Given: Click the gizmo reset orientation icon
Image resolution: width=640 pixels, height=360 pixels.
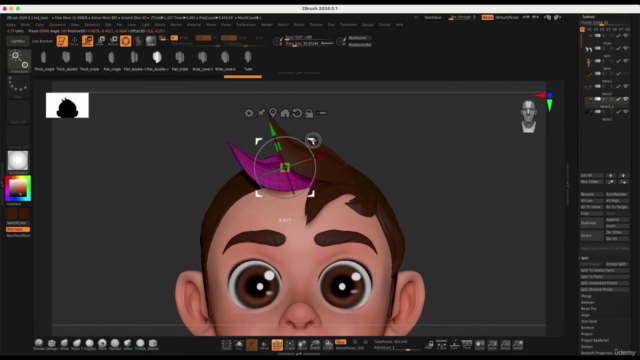Looking at the screenshot, I should click(297, 113).
